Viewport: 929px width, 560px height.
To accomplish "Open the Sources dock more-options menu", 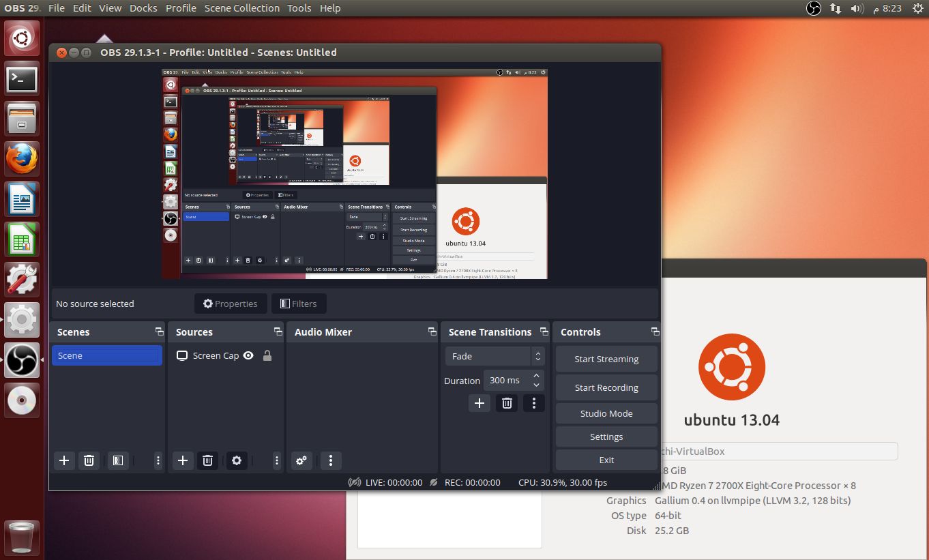I will [277, 460].
